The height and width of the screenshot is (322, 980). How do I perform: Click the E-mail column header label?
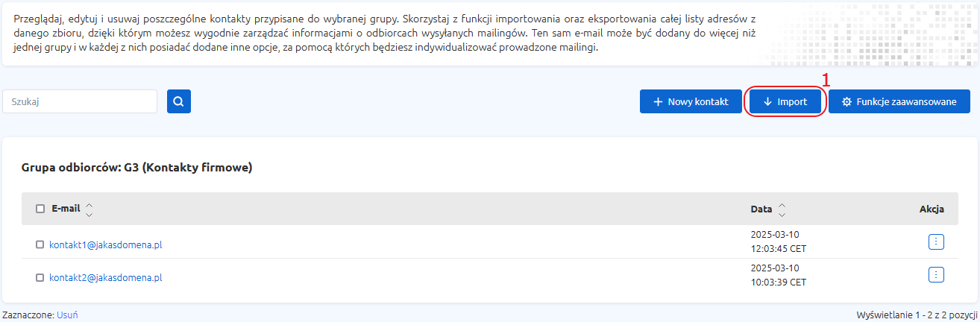click(x=66, y=209)
